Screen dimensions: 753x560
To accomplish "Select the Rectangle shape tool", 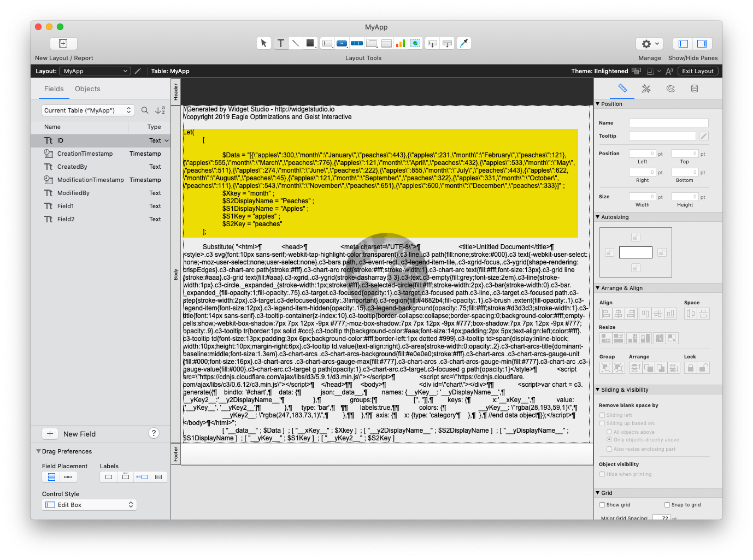I will 310,43.
